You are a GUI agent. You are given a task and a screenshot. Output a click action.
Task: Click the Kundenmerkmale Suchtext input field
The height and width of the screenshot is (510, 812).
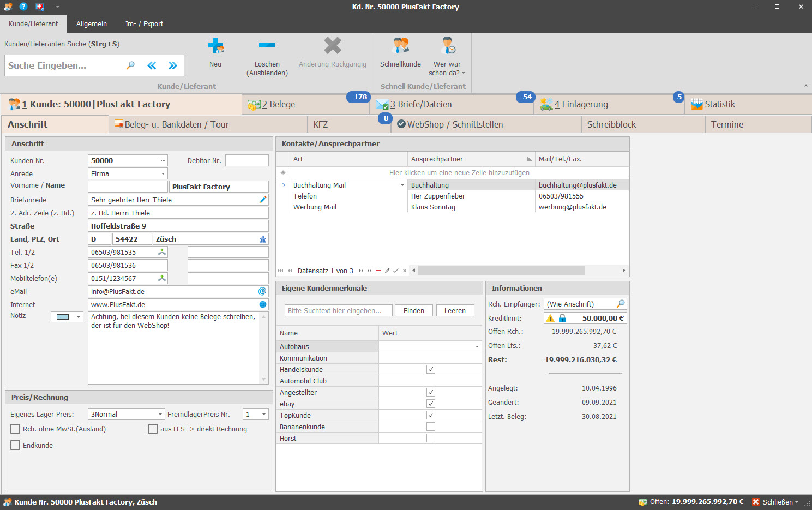coord(339,310)
